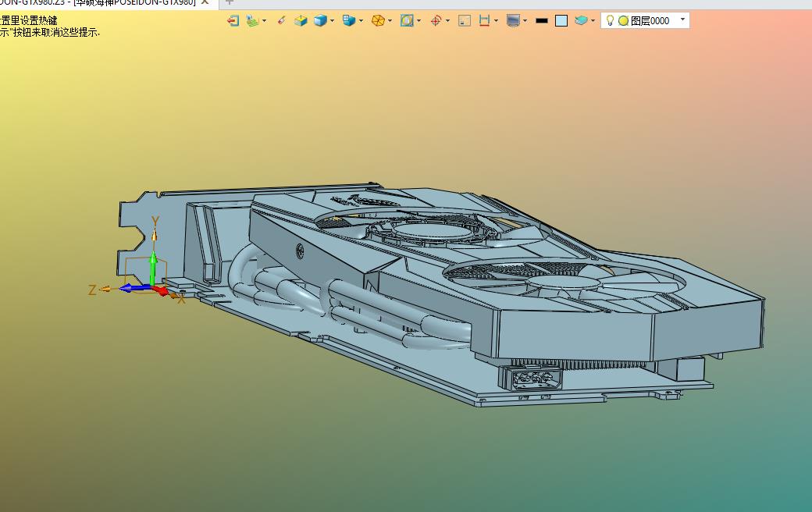This screenshot has width=812, height=512.
Task: Click the blue shaded cube icon
Action: pos(321,21)
